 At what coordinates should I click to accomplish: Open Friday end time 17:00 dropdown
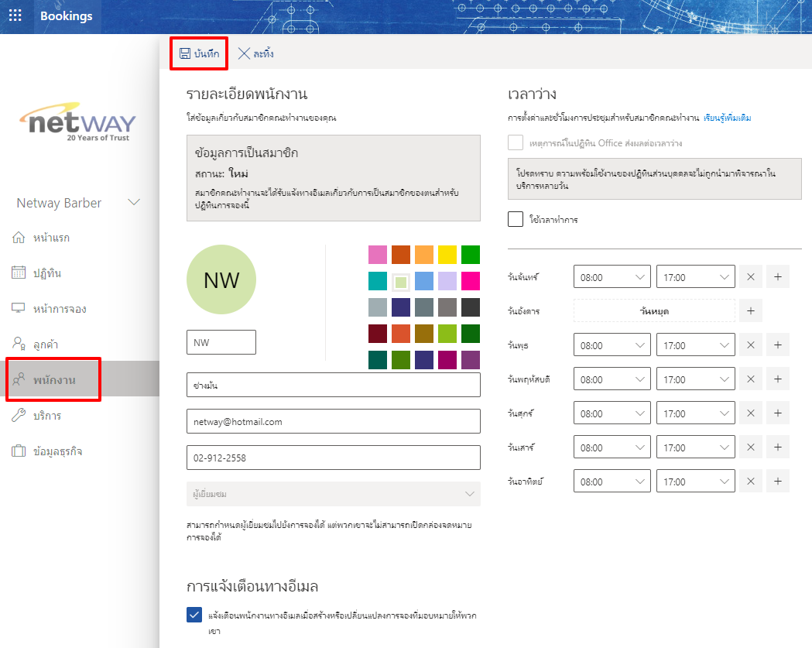point(695,413)
